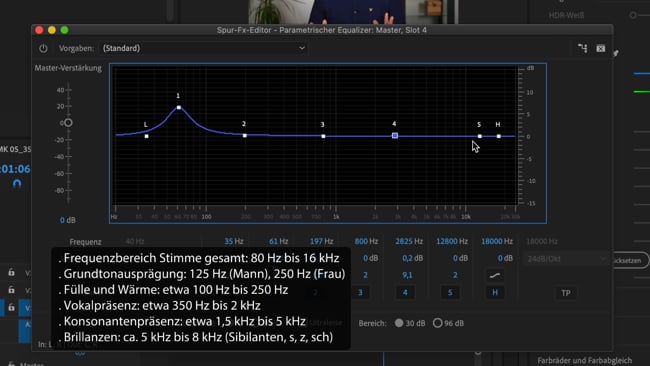Click the blue 18000 Hz frequency value
Image resolution: width=650 pixels, height=366 pixels.
[x=497, y=241]
